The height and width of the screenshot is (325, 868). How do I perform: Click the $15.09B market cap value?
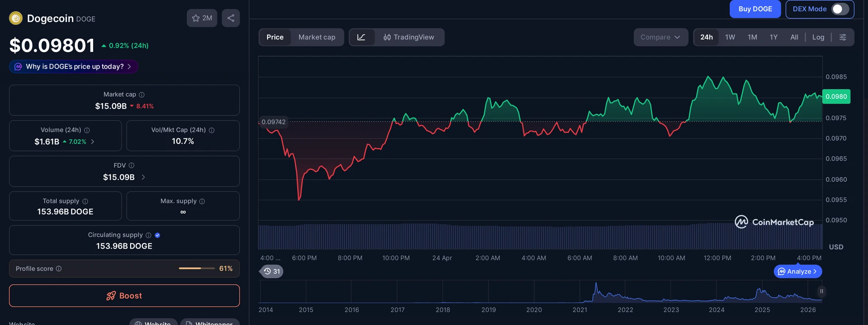(111, 106)
